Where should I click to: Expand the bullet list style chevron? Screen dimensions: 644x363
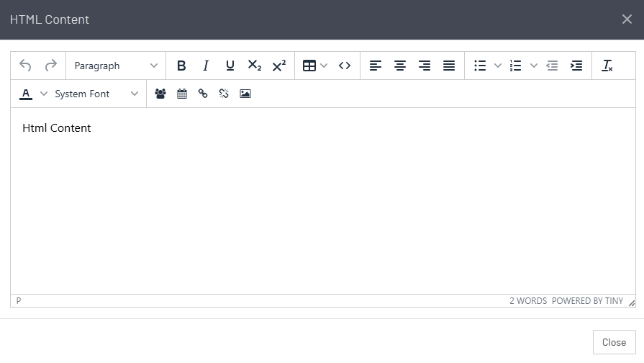[497, 66]
